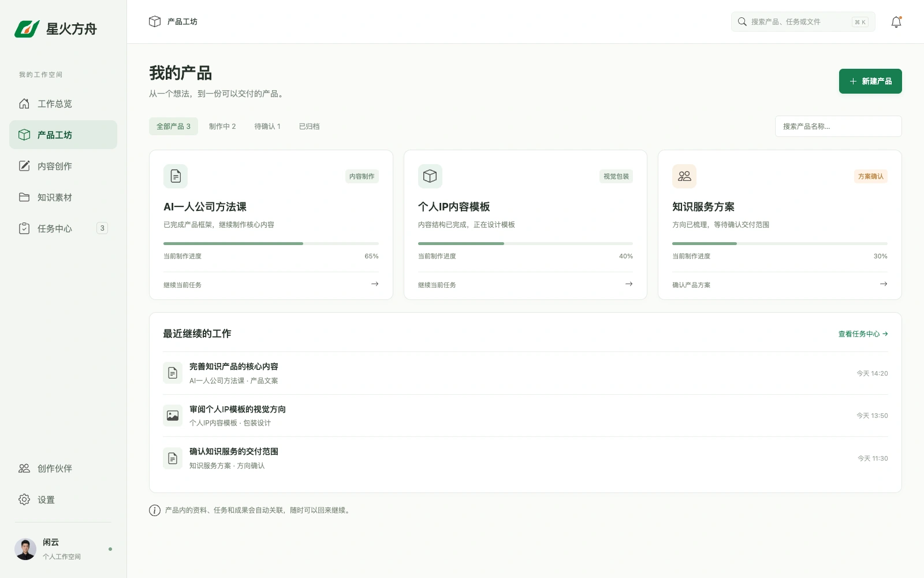The image size is (924, 578).
Task: Click the 审阅个人IP模板的视觉方向 image icon
Action: click(x=173, y=416)
